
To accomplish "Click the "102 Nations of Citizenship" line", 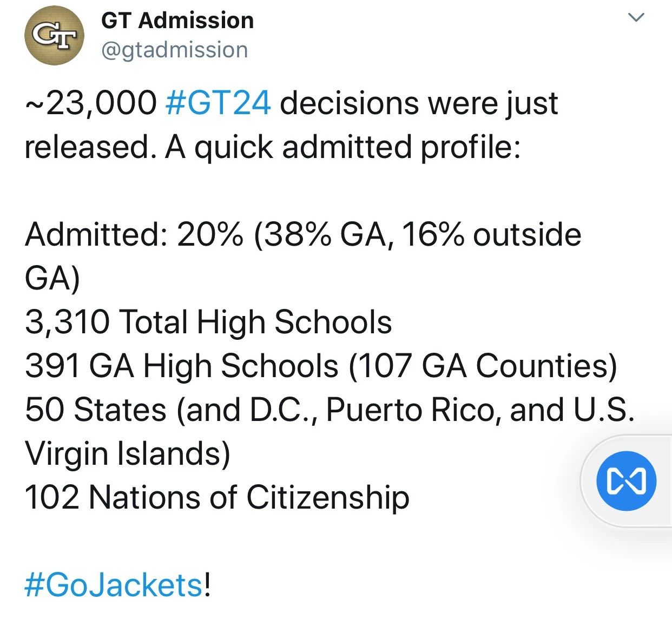I will click(x=217, y=498).
